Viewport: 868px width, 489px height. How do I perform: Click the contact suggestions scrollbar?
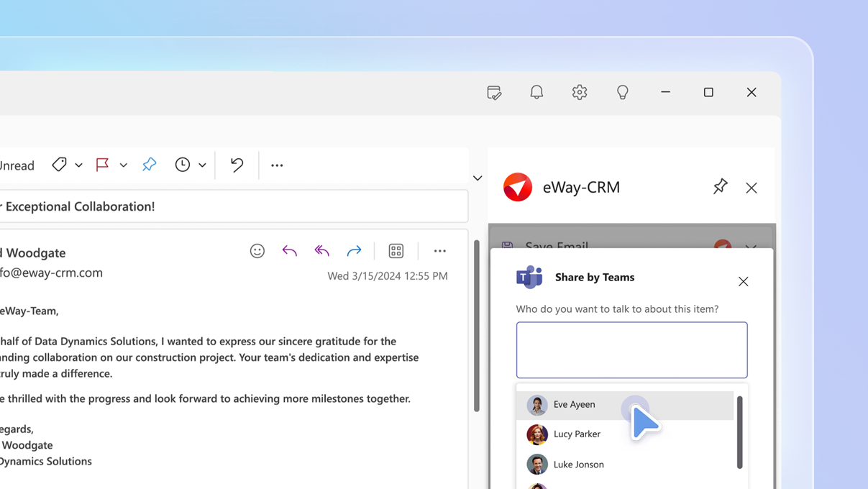click(739, 432)
